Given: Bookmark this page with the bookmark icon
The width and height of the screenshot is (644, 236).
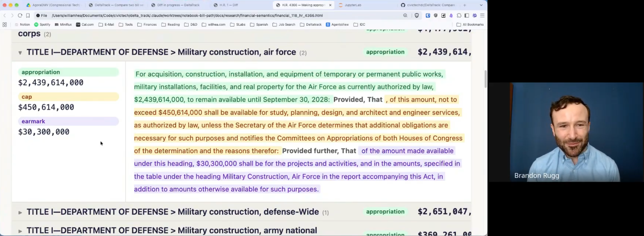Looking at the screenshot, I should 28,15.
